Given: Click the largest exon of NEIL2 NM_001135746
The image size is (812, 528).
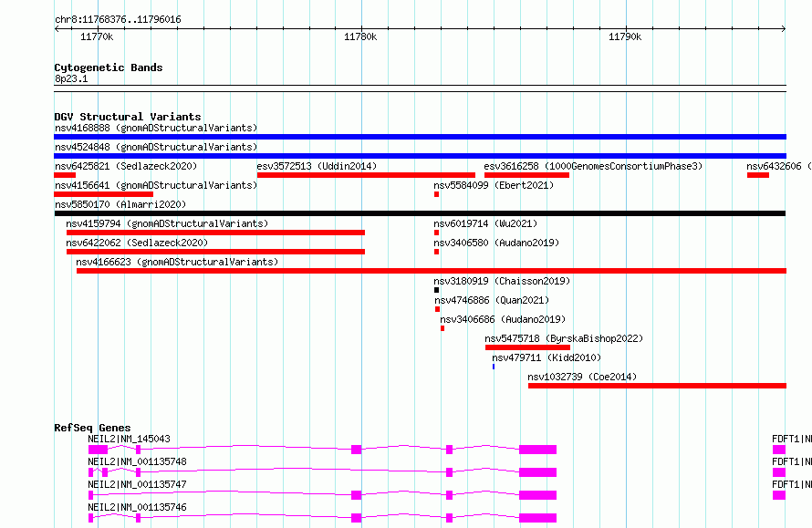Looking at the screenshot, I should tap(538, 518).
